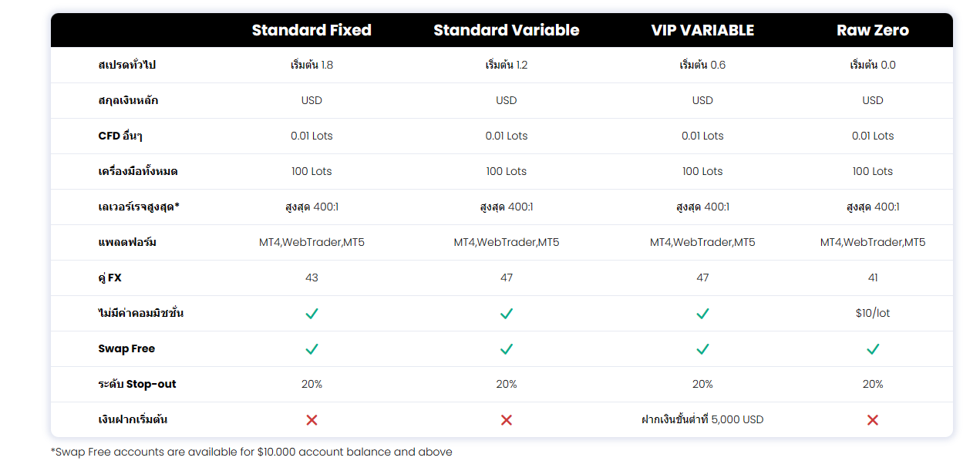Click the commission-free checkmark under Standard Fixed
This screenshot has width=980, height=471.
point(312,314)
